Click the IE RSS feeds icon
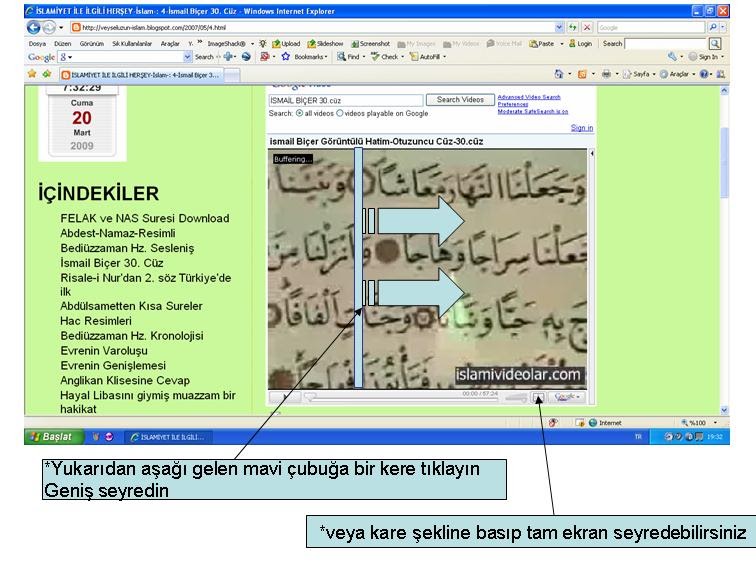The width and height of the screenshot is (756, 567). point(582,74)
